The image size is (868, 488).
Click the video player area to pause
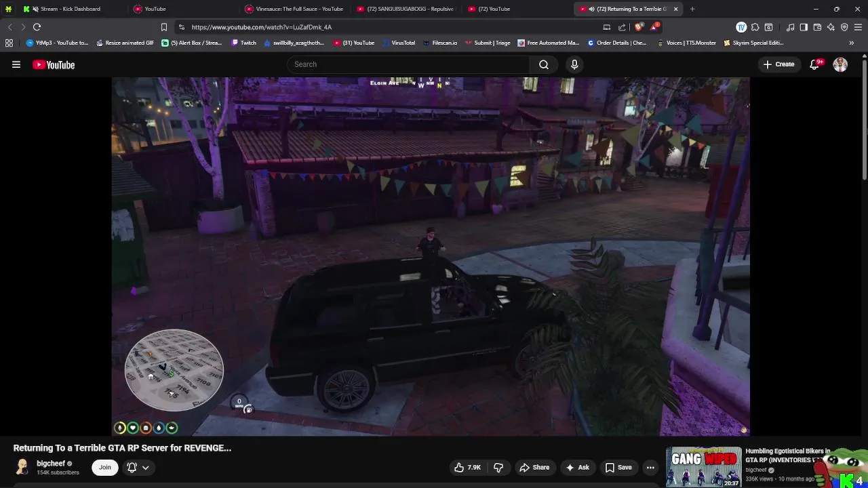431,256
